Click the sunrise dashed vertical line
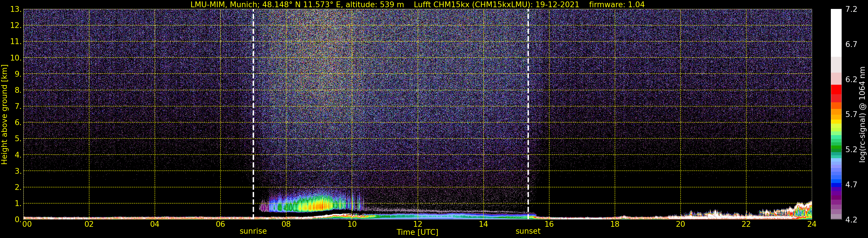868x238 pixels. tap(254, 114)
